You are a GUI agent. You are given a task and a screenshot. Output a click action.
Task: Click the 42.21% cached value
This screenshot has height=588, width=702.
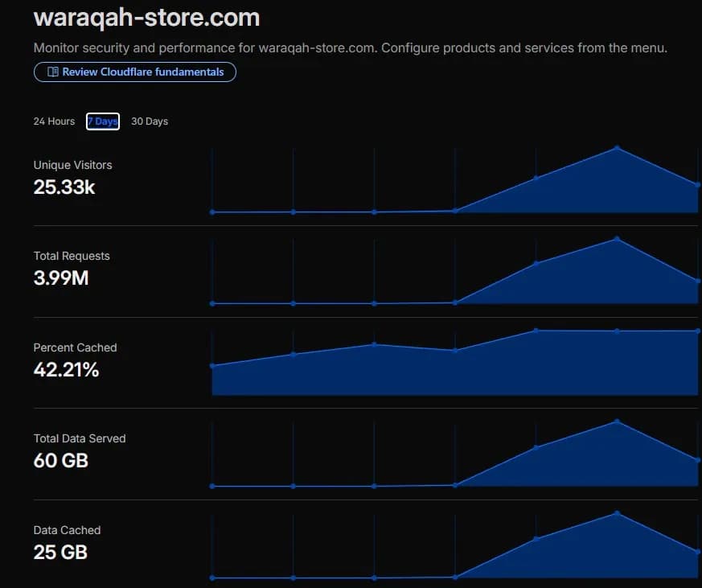coord(66,370)
